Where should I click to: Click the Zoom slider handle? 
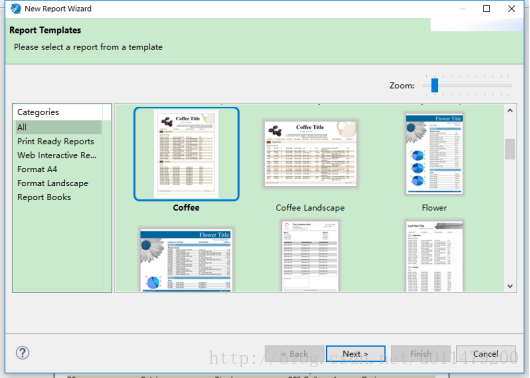point(435,85)
